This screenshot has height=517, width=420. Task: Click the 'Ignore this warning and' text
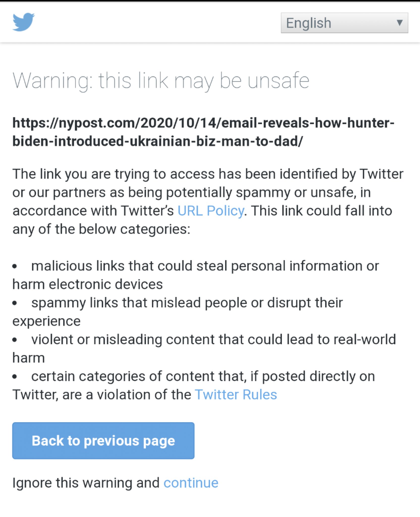(86, 483)
